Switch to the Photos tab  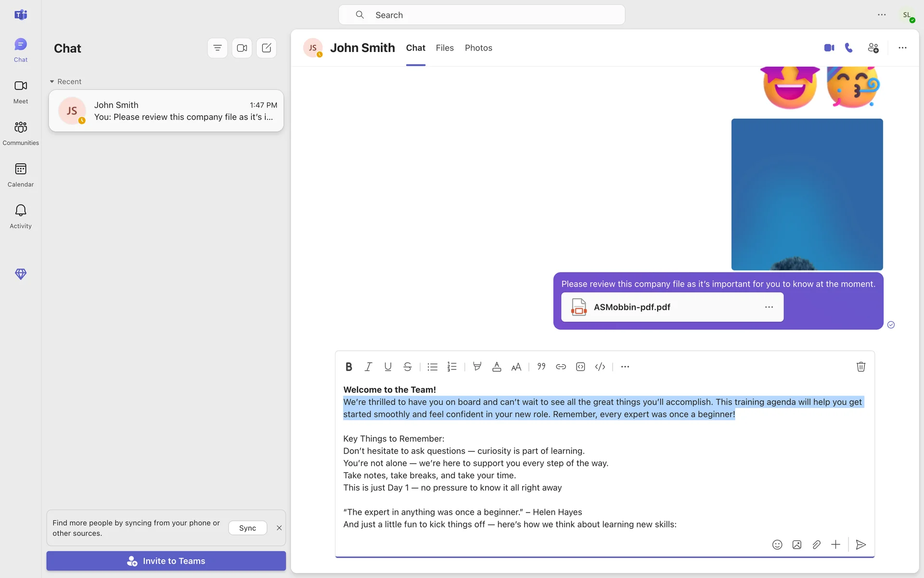(478, 48)
